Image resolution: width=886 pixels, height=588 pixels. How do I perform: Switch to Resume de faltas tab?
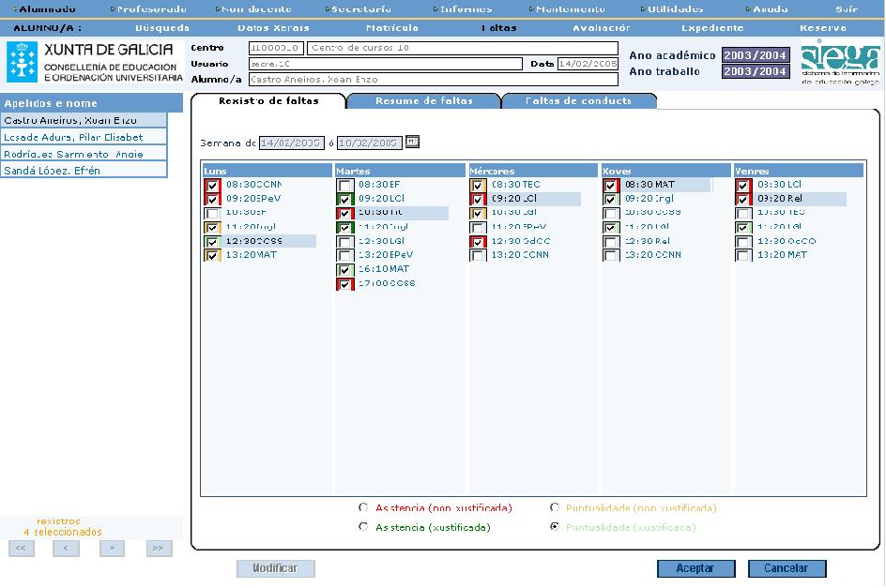423,100
